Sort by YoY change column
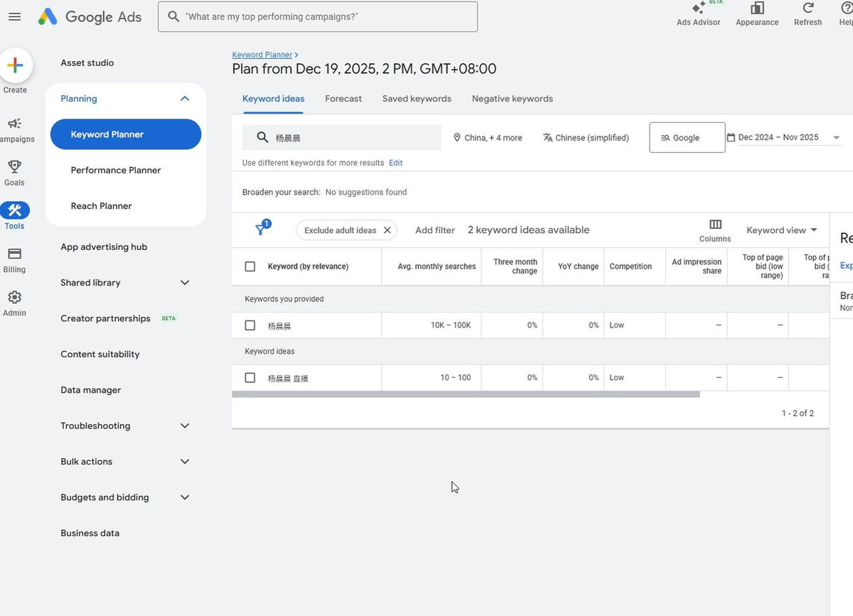 click(578, 266)
